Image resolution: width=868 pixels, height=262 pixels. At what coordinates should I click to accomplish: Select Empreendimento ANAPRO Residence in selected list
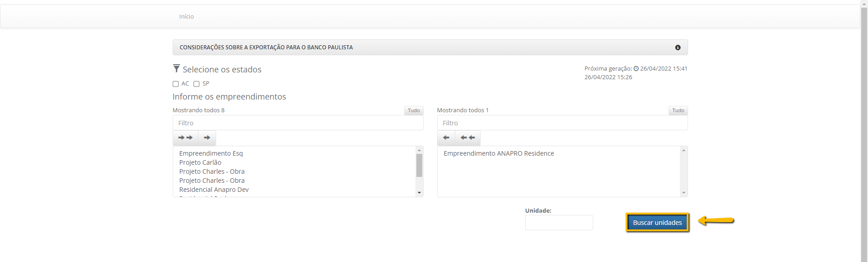(499, 153)
